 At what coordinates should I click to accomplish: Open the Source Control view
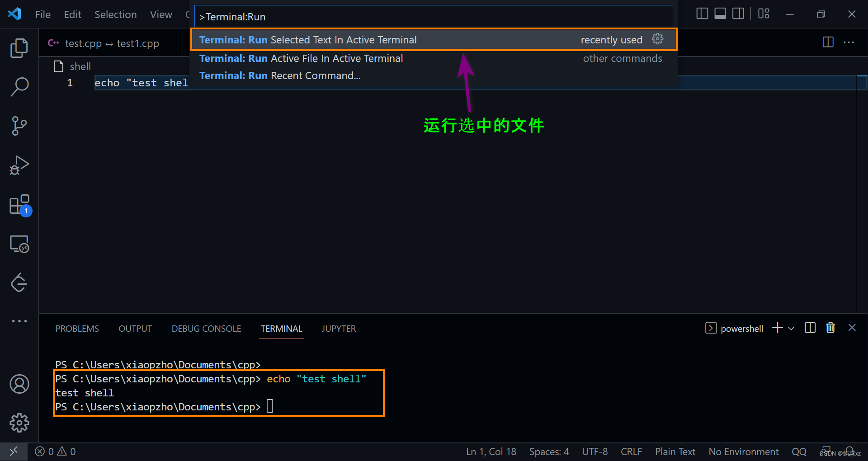[x=19, y=126]
